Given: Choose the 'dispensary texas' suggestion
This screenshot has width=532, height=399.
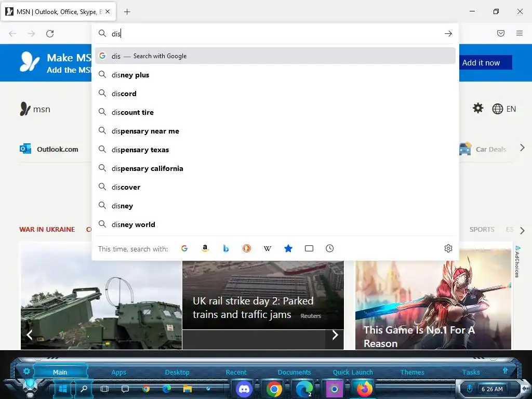Looking at the screenshot, I should point(275,149).
